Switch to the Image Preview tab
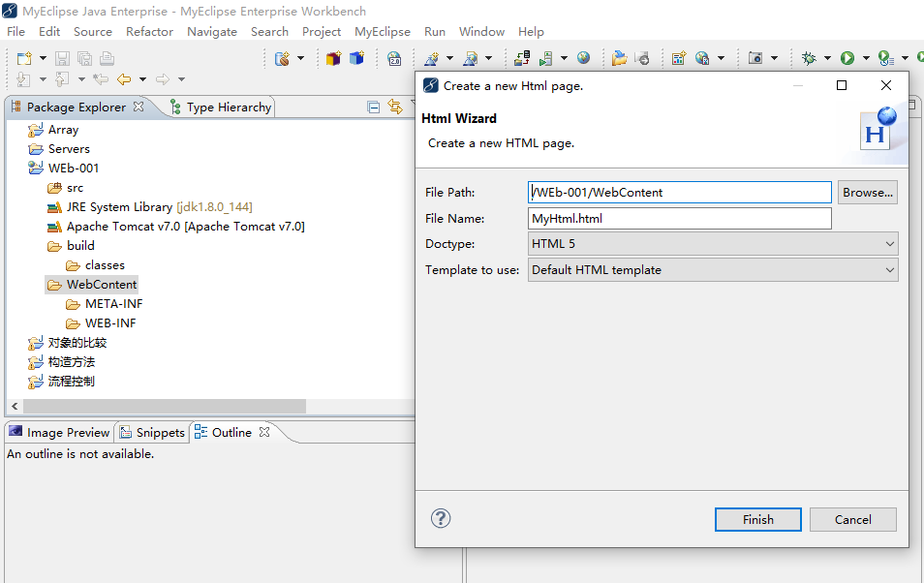 (x=60, y=433)
